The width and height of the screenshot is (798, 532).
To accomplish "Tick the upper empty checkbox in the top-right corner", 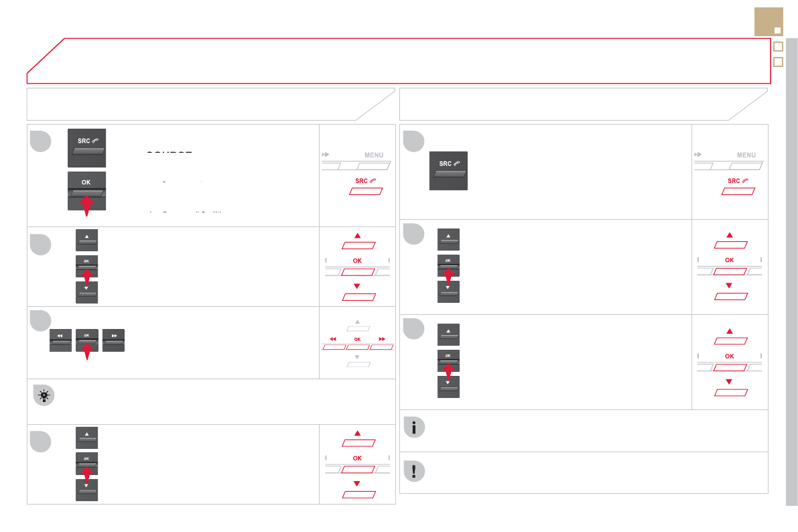I will 778,47.
